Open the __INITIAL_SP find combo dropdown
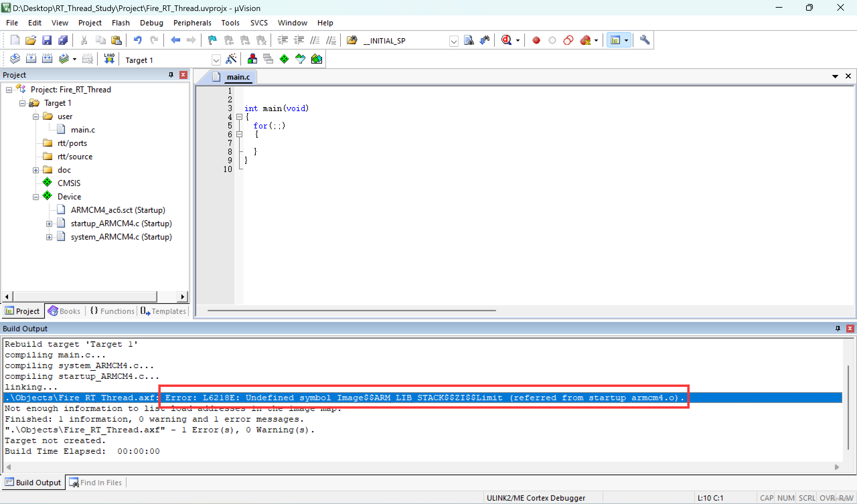The height and width of the screenshot is (504, 857). coord(454,41)
